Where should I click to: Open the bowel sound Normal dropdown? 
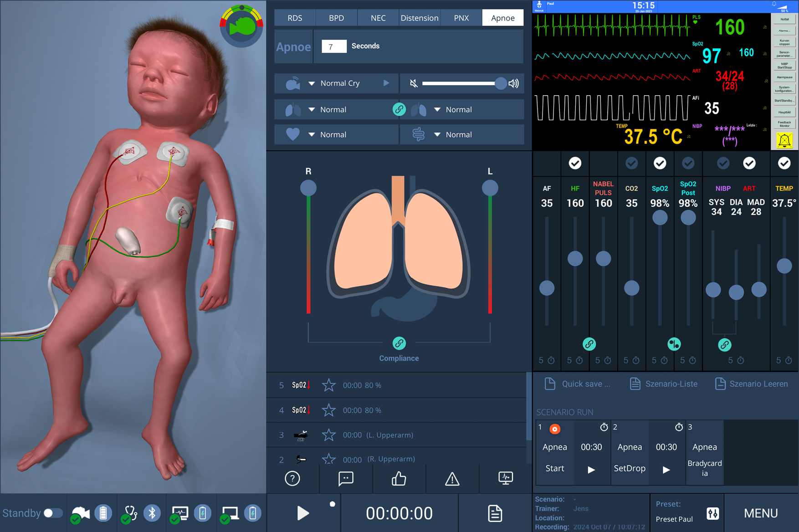pyautogui.click(x=437, y=135)
